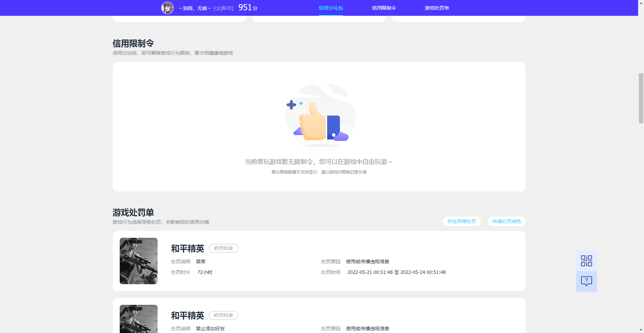Open the 和平精英 thumbnail on the 禁止添加好友 card
644x333 pixels.
[x=139, y=319]
